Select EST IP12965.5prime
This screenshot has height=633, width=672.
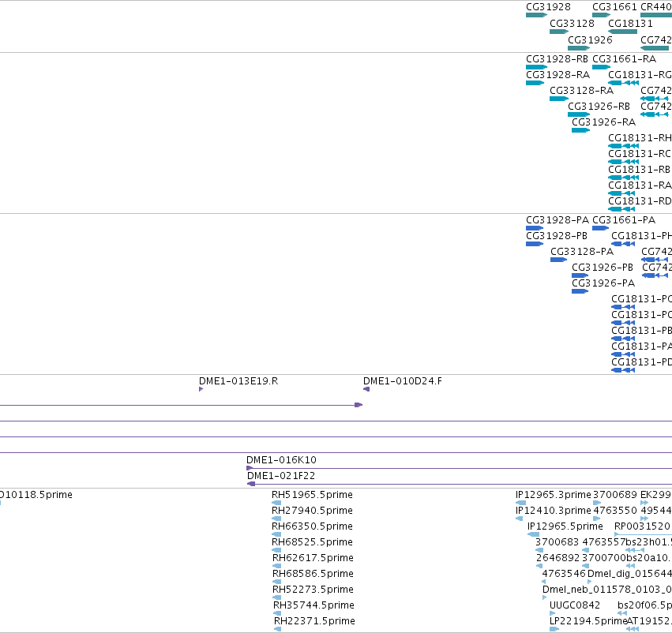[533, 534]
